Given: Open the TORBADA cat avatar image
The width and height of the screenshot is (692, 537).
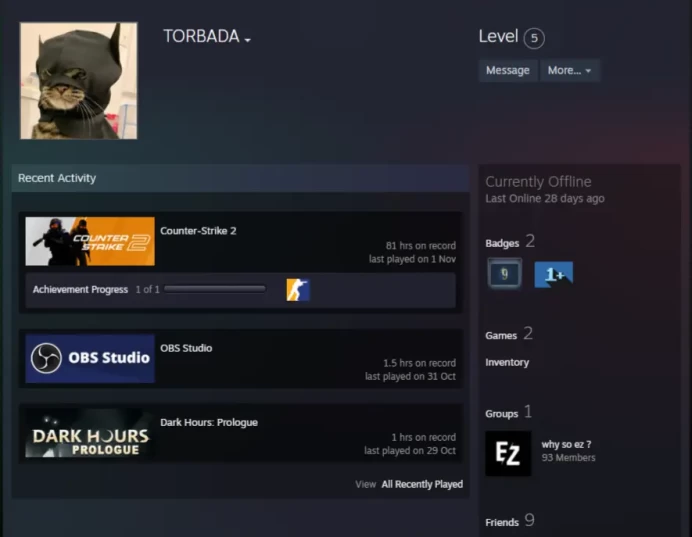Looking at the screenshot, I should click(x=79, y=81).
